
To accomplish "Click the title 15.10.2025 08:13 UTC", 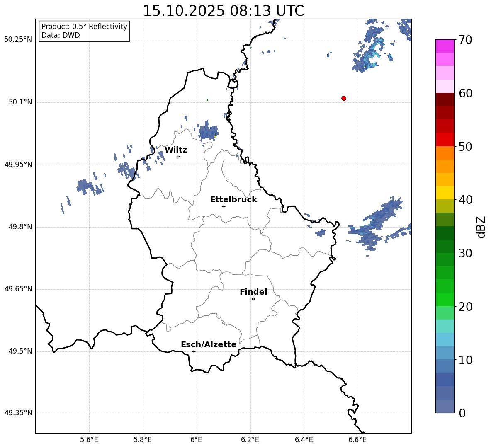I will coord(224,11).
